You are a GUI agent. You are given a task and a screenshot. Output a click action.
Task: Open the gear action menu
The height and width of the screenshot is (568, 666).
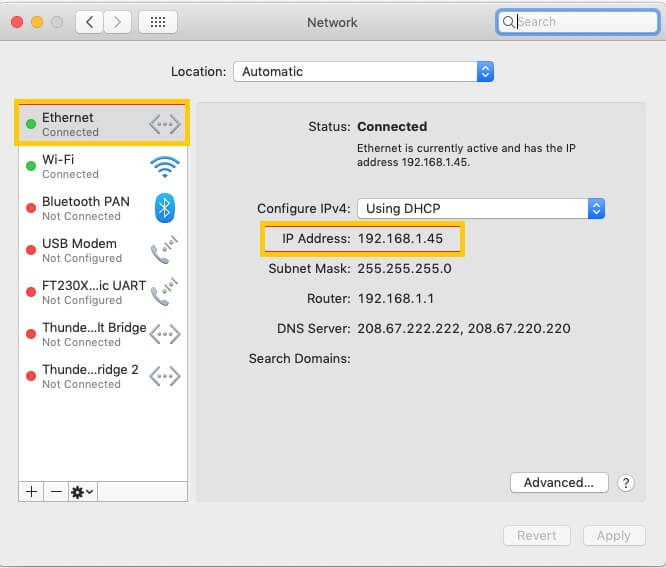click(82, 492)
